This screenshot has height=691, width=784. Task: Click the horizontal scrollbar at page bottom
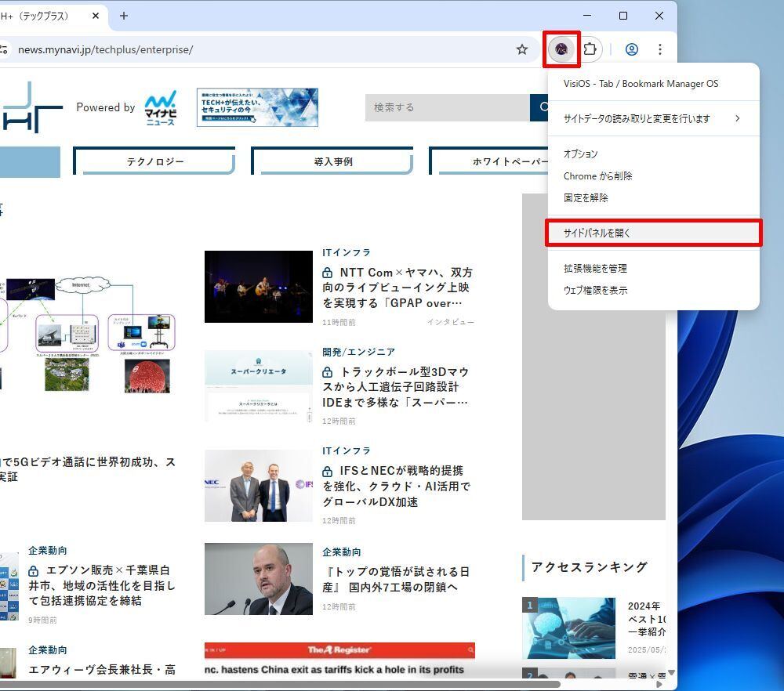[280, 684]
